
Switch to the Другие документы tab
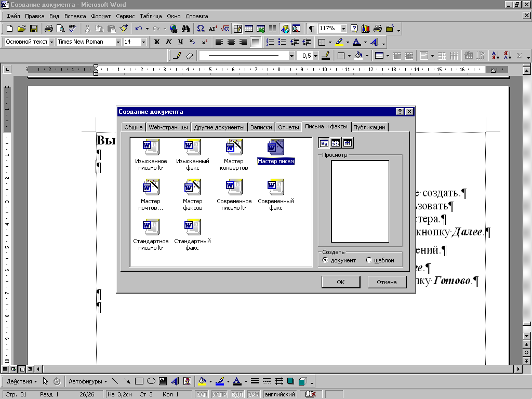pyautogui.click(x=219, y=127)
